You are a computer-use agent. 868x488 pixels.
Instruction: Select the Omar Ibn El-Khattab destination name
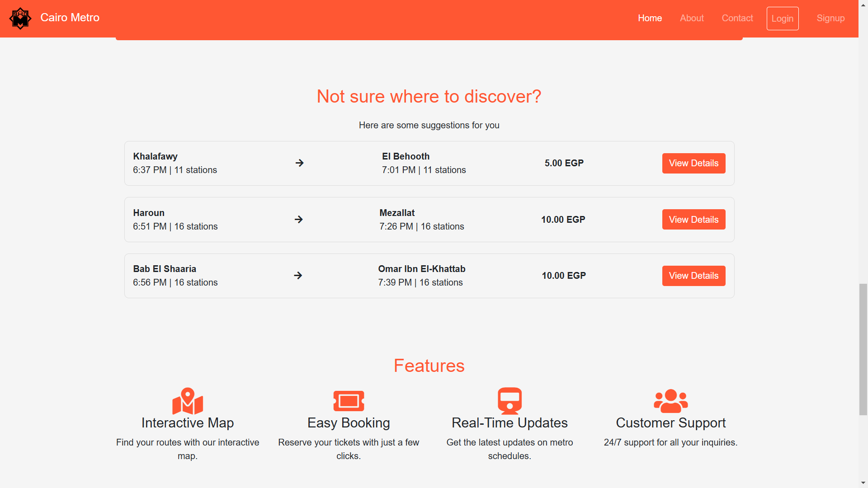point(422,269)
